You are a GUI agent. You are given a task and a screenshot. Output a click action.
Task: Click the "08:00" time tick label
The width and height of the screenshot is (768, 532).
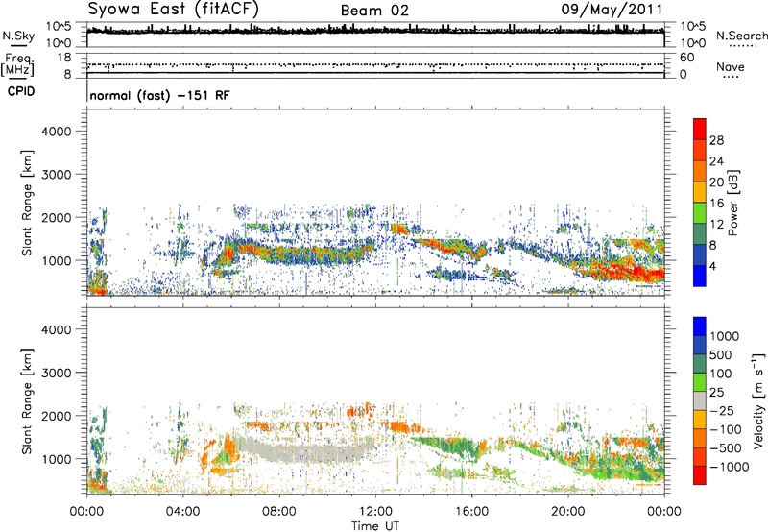click(279, 512)
